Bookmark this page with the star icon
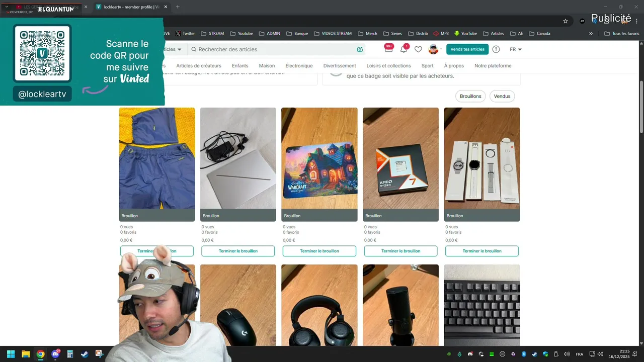Viewport: 644px width, 362px height. click(566, 21)
